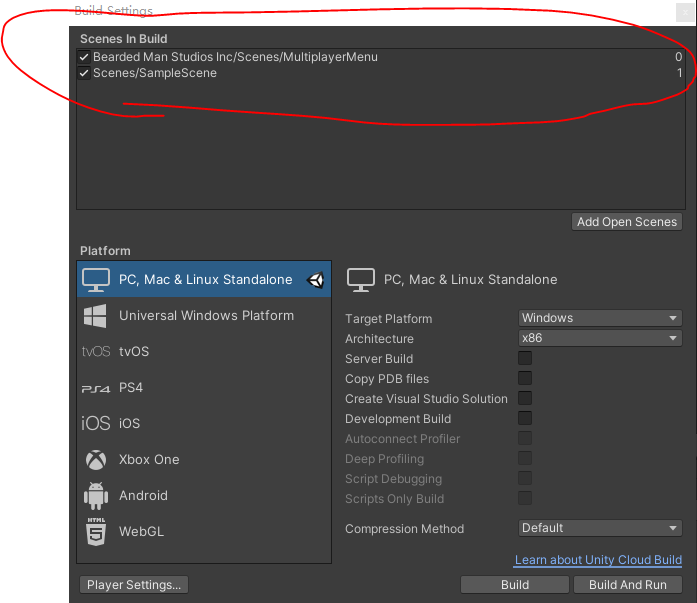Select tvOS in the platform list
The height and width of the screenshot is (603, 697).
click(204, 351)
